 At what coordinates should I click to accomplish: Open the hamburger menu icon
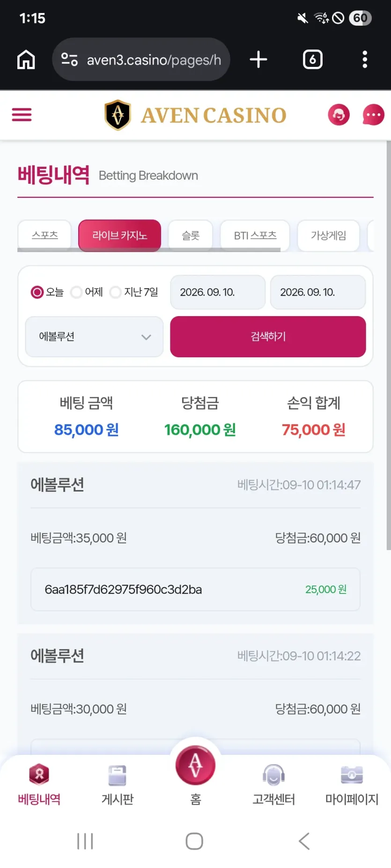[x=22, y=115]
